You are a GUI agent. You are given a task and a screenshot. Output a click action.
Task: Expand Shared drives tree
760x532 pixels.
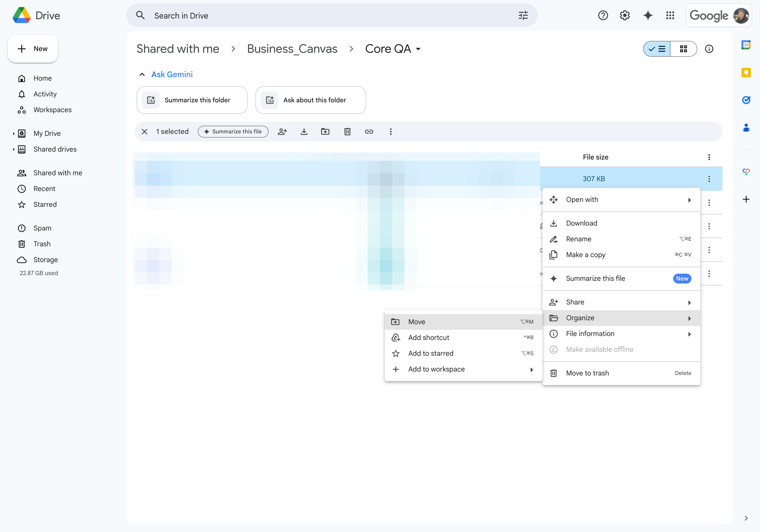pyautogui.click(x=14, y=149)
